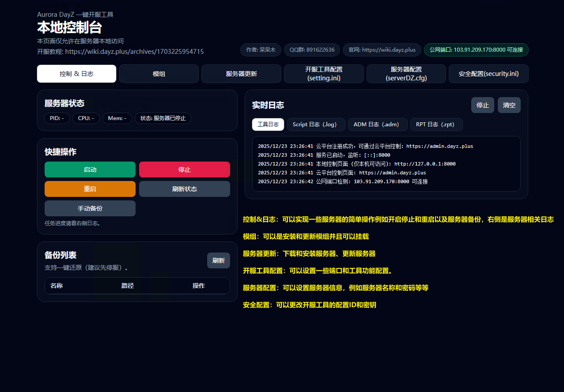Select 服务器配置 (serverDZ.cfg) tab
Screen dimensions: 564x392
click(406, 74)
